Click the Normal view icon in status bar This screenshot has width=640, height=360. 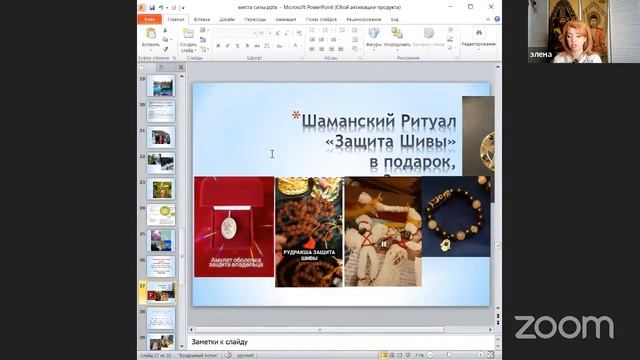click(384, 356)
